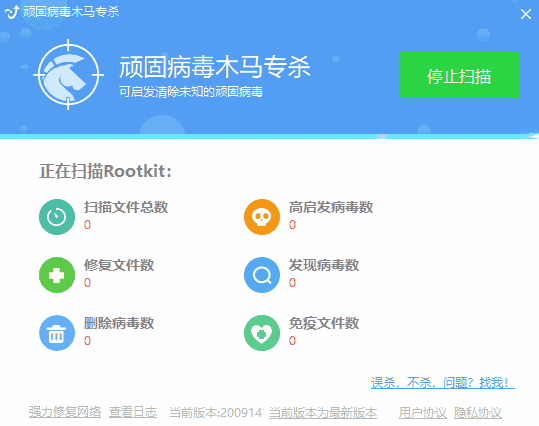Click the scan progress bar
The height and width of the screenshot is (426, 539).
coord(270,136)
